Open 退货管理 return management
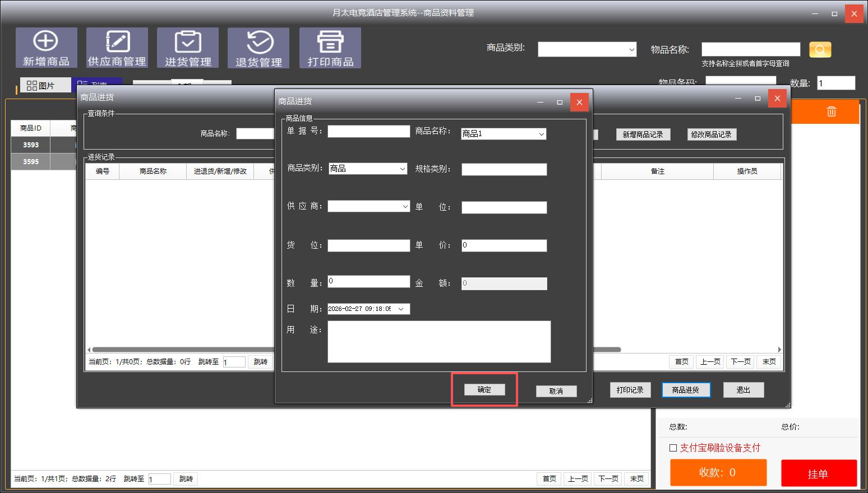 (x=258, y=48)
